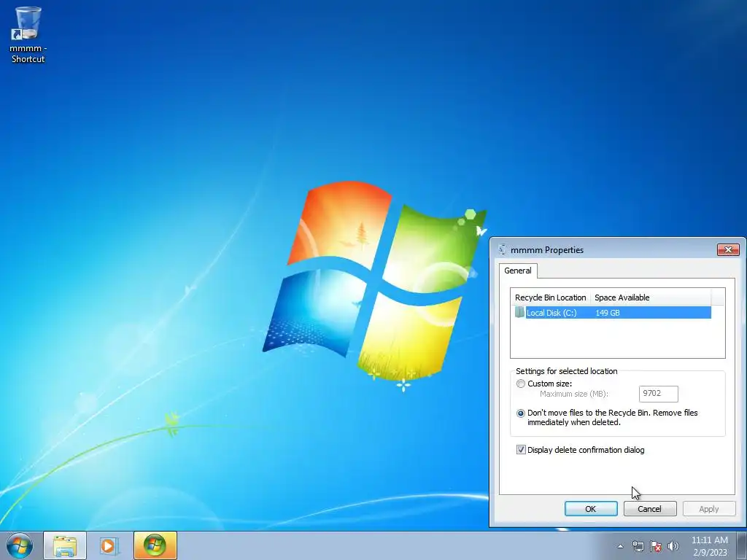Viewport: 747px width, 560px height.
Task: Launch Windows Media Player from the taskbar
Action: (109, 545)
